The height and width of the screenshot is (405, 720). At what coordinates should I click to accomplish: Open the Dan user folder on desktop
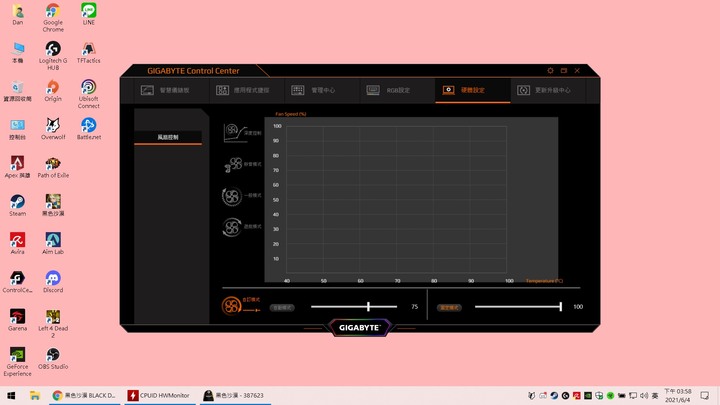click(17, 14)
